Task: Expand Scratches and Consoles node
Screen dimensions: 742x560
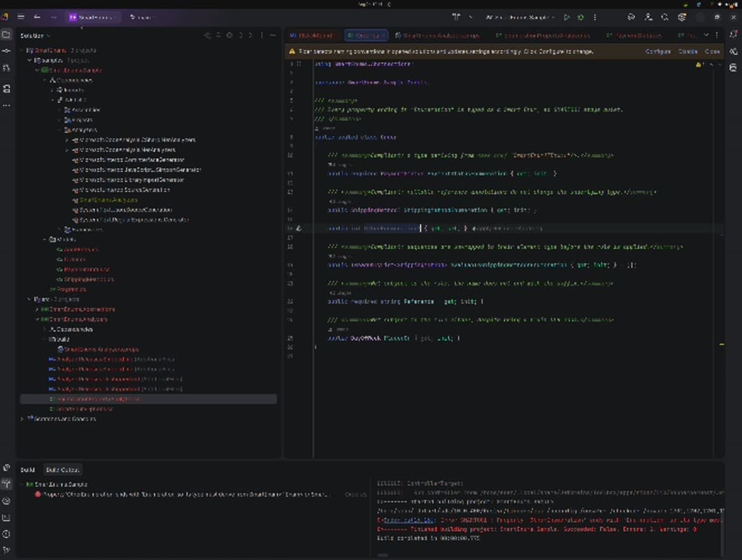Action: 22,418
